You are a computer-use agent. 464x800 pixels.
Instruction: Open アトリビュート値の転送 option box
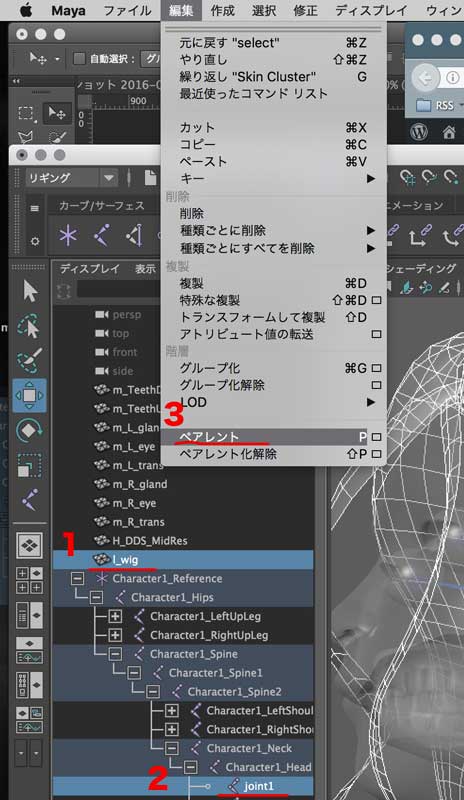377,334
